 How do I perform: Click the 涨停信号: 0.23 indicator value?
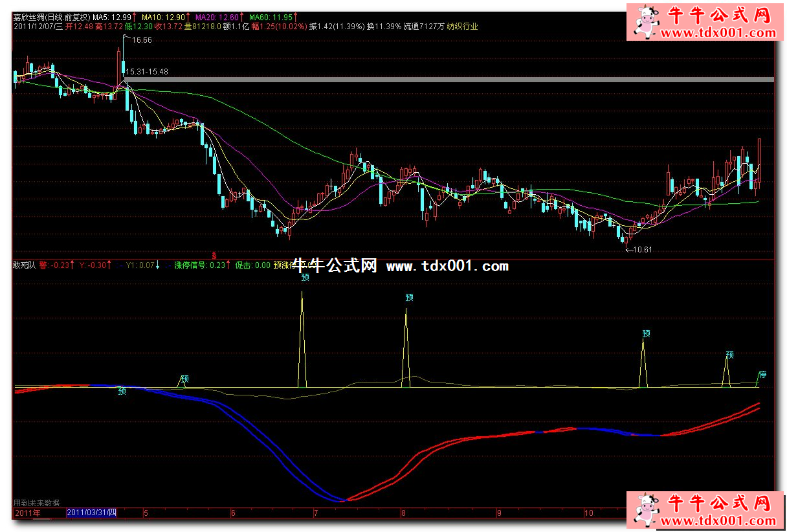[199, 265]
